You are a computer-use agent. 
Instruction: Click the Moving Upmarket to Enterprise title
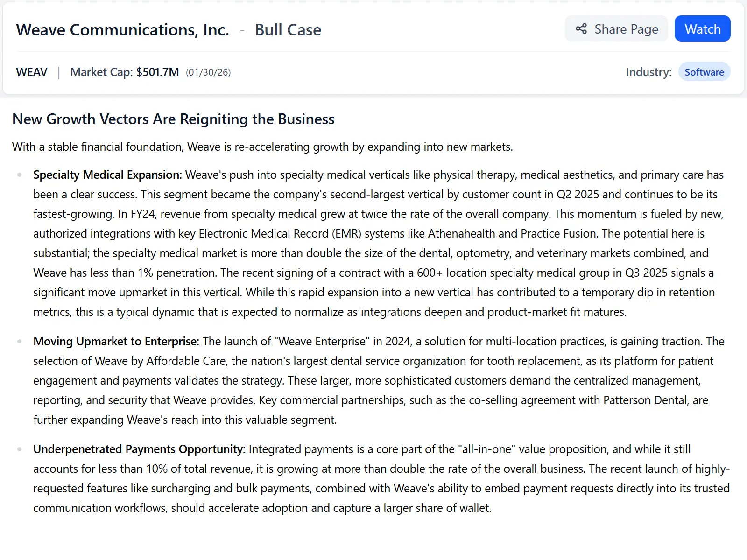[x=116, y=341]
